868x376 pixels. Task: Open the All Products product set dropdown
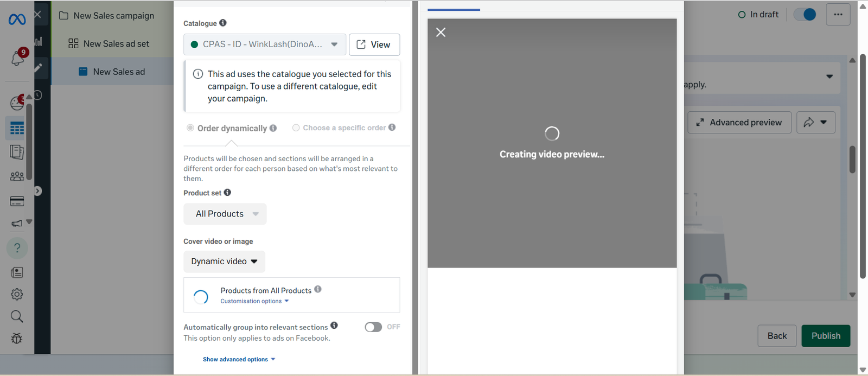point(225,214)
